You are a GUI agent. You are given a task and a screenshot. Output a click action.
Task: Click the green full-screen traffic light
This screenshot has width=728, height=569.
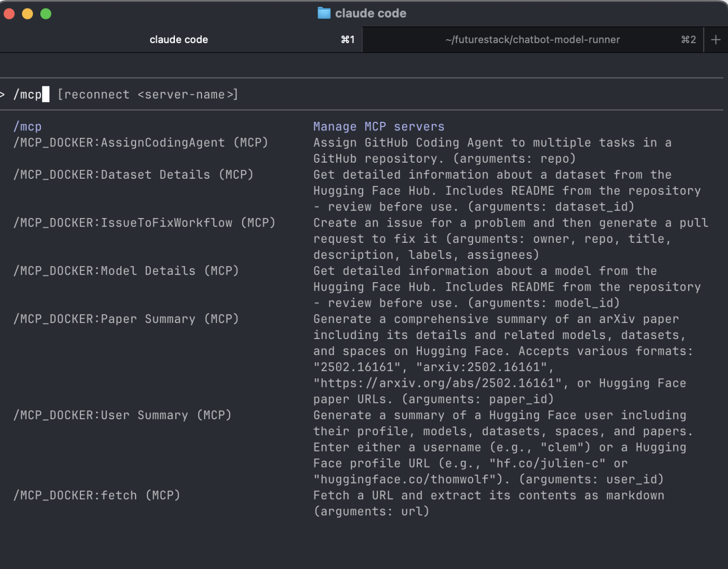(45, 14)
